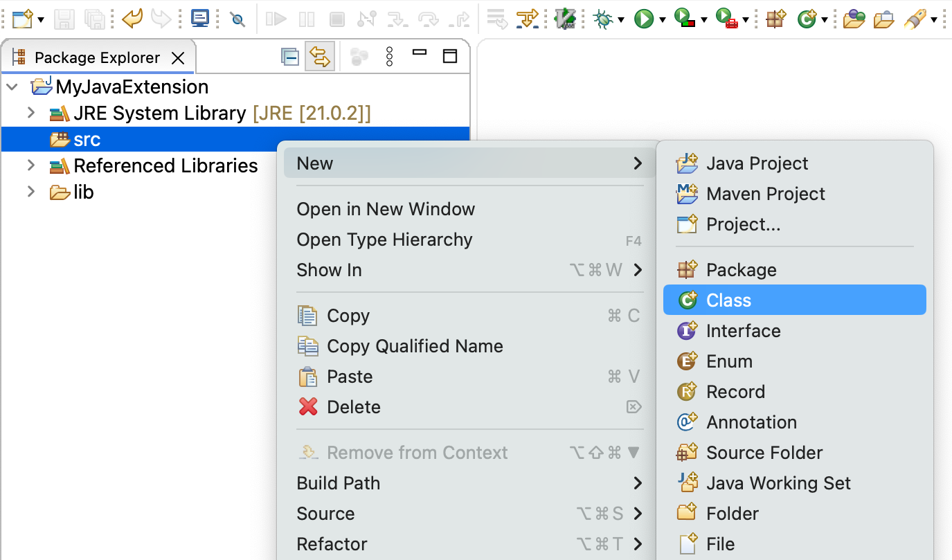Select Class from the New submenu
952x560 pixels.
coord(728,300)
